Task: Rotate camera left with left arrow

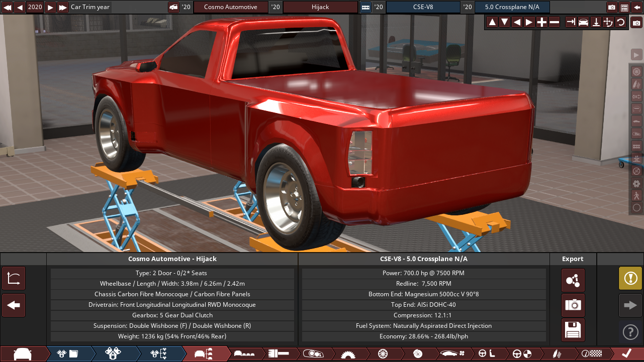Action: 517,22
